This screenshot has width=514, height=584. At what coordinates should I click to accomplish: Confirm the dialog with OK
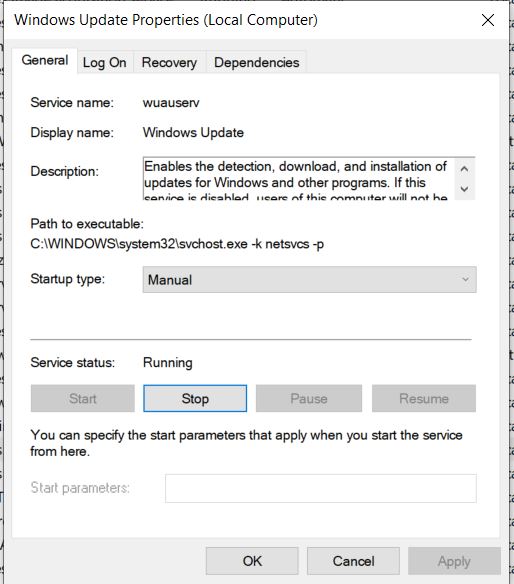coord(252,561)
